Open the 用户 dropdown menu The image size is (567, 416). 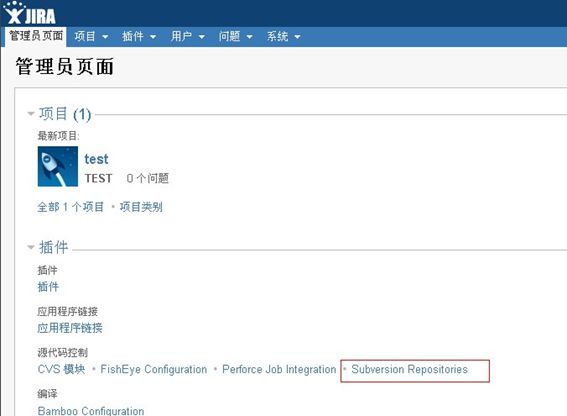(188, 36)
